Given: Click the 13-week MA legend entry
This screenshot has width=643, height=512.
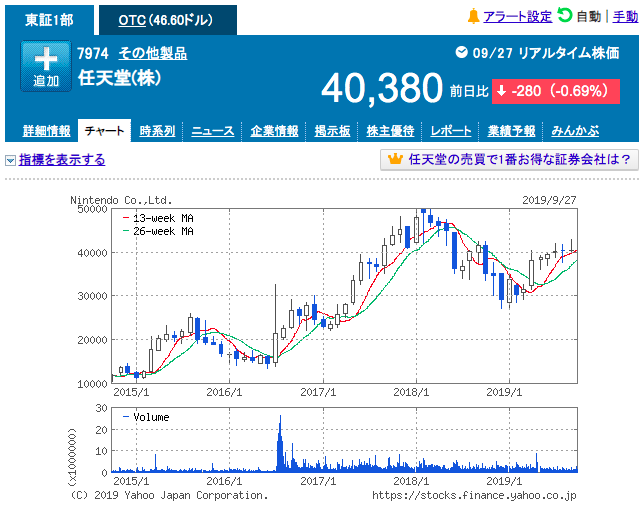Looking at the screenshot, I should pyautogui.click(x=158, y=218).
